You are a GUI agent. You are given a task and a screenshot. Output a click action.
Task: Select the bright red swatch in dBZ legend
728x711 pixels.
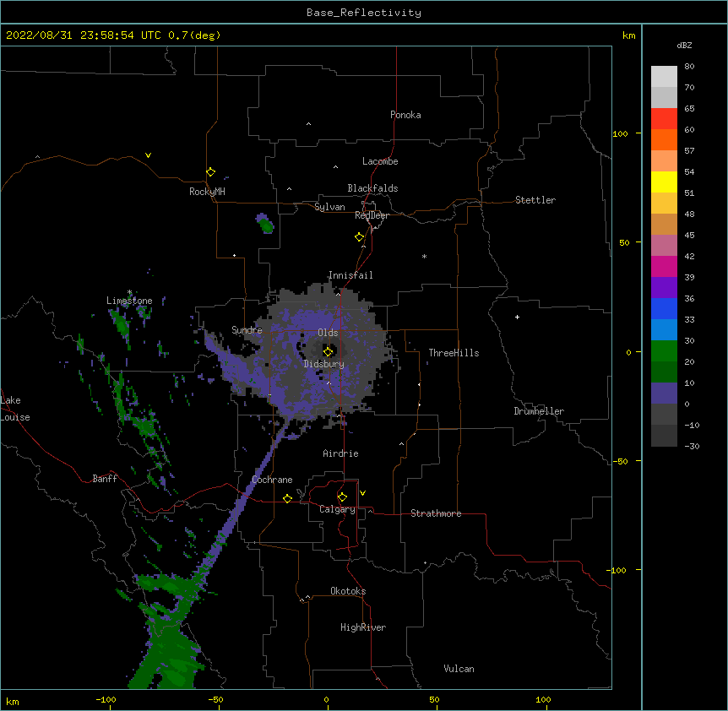click(664, 118)
